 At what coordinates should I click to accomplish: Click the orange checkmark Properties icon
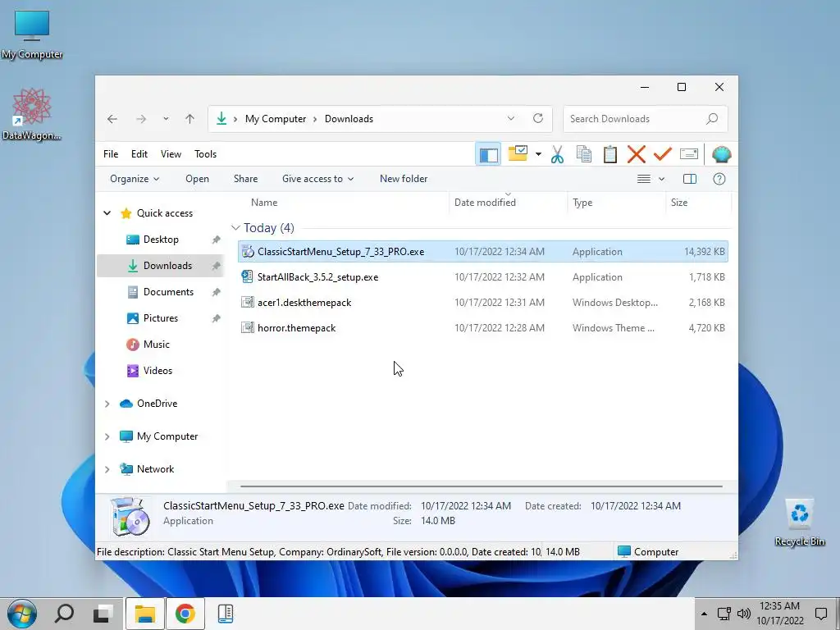pyautogui.click(x=663, y=154)
